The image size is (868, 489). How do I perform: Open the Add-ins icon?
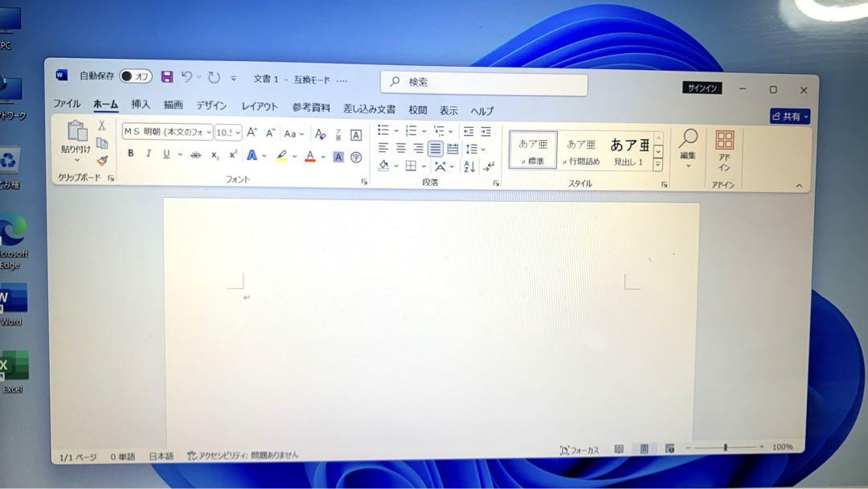click(x=724, y=140)
